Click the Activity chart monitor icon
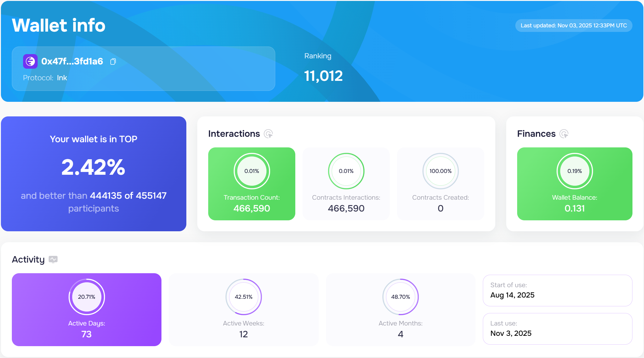This screenshot has height=358, width=644. pyautogui.click(x=53, y=259)
